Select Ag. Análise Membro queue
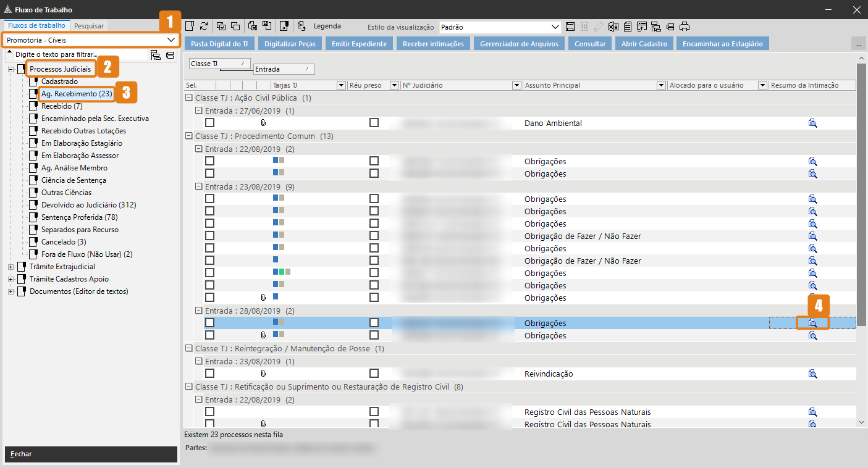This screenshot has width=868, height=468. tap(74, 168)
